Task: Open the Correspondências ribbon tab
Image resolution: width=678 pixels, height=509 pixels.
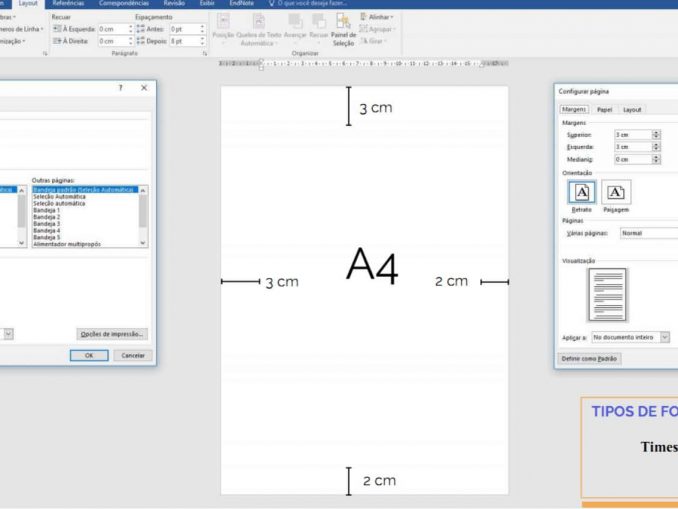Action: coord(124,4)
